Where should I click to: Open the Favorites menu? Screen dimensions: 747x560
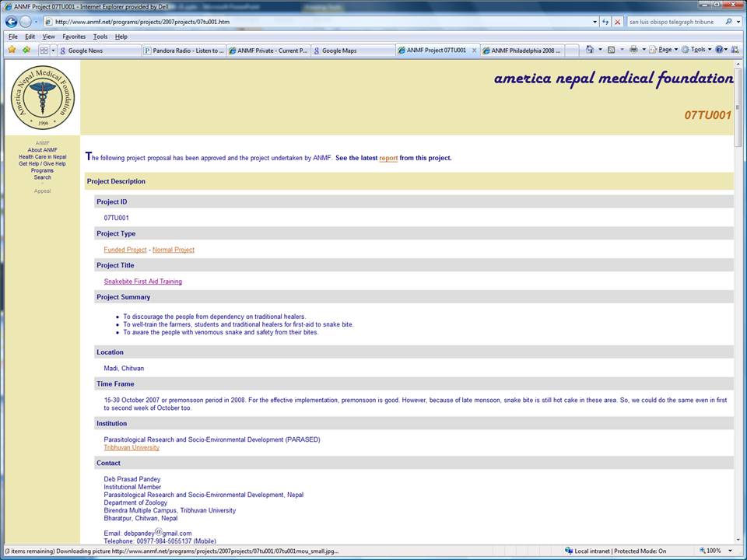tap(74, 37)
